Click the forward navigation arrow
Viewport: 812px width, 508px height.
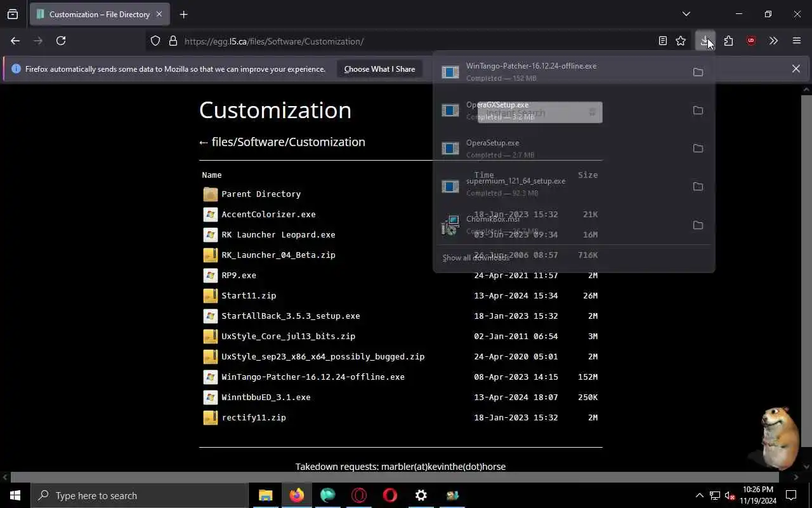(x=38, y=41)
